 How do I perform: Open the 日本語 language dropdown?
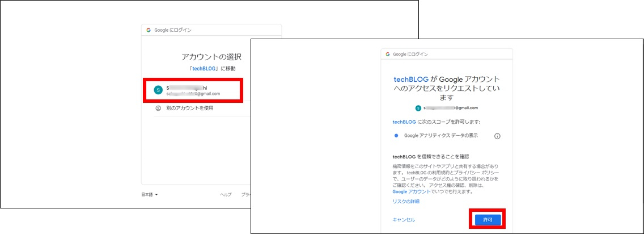coord(150,194)
